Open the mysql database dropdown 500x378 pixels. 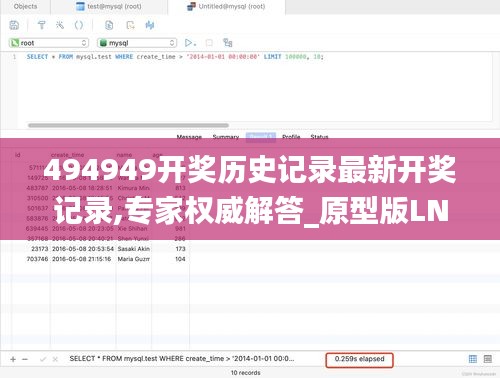coord(137,43)
